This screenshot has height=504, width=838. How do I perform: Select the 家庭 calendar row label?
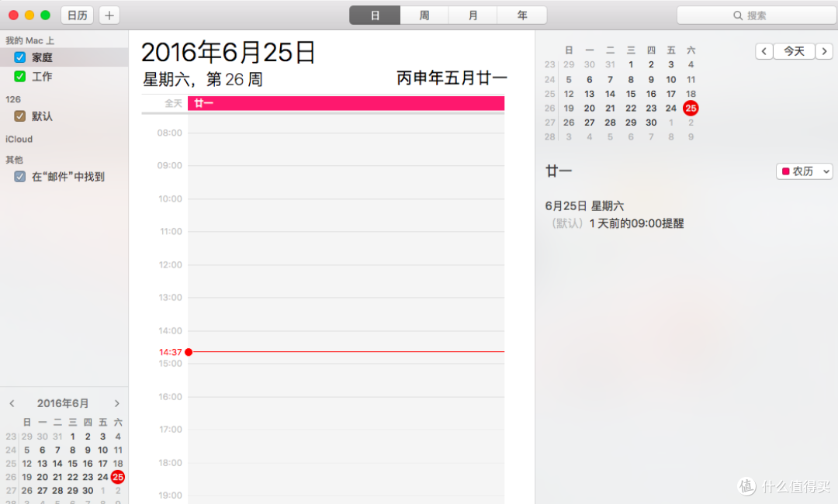[x=42, y=57]
